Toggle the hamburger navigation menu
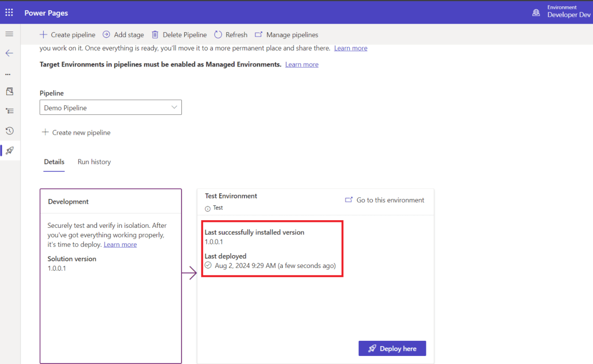The width and height of the screenshot is (593, 364). (9, 34)
